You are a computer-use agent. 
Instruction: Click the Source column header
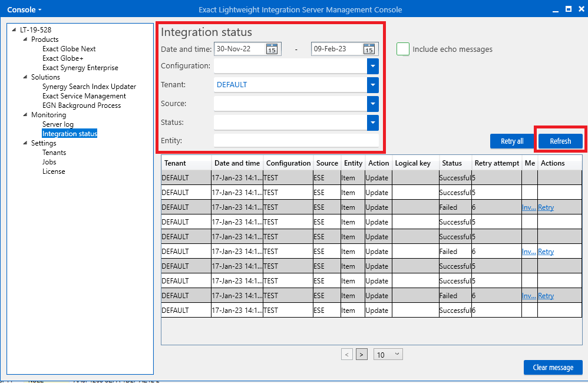click(327, 163)
